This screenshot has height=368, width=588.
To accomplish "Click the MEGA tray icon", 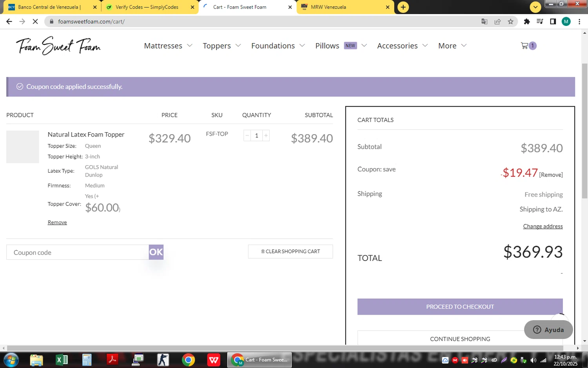I will click(x=455, y=360).
